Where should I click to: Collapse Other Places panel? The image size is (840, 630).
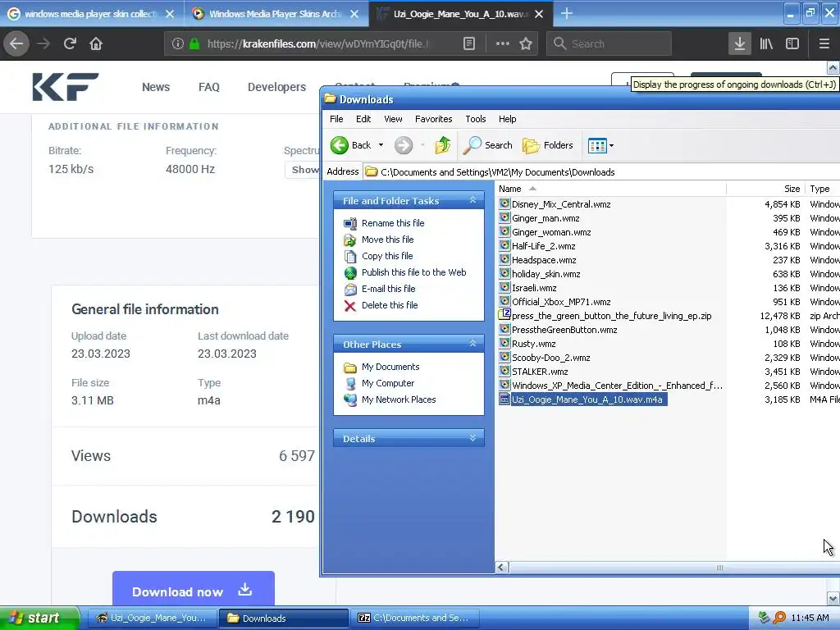(472, 344)
